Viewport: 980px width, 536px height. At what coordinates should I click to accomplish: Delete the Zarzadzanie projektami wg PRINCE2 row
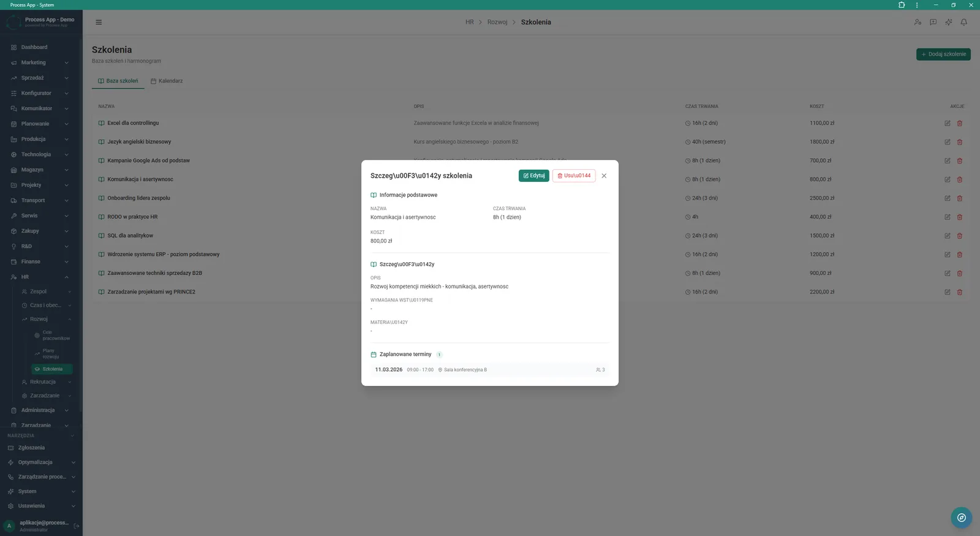click(x=960, y=292)
